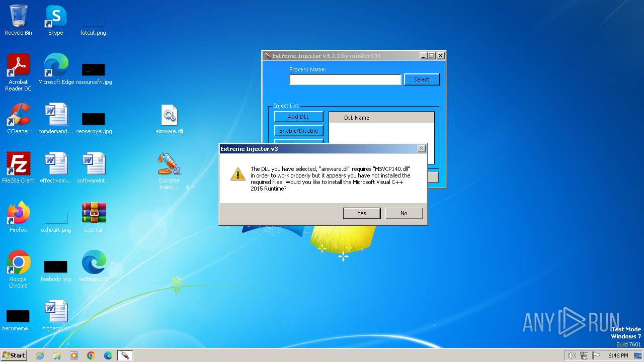Open the Start menu
The width and height of the screenshot is (644, 362).
[14, 355]
